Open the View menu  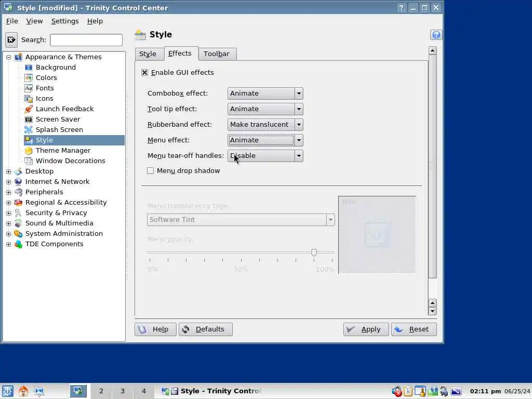(x=35, y=21)
